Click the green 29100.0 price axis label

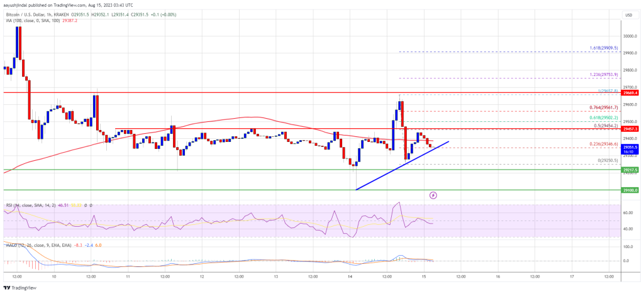(629, 190)
